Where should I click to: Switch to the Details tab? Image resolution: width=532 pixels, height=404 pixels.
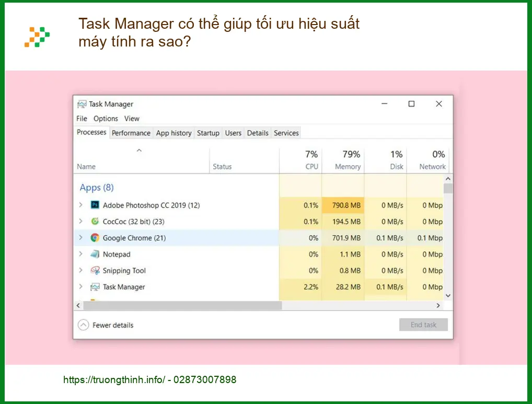coord(258,133)
